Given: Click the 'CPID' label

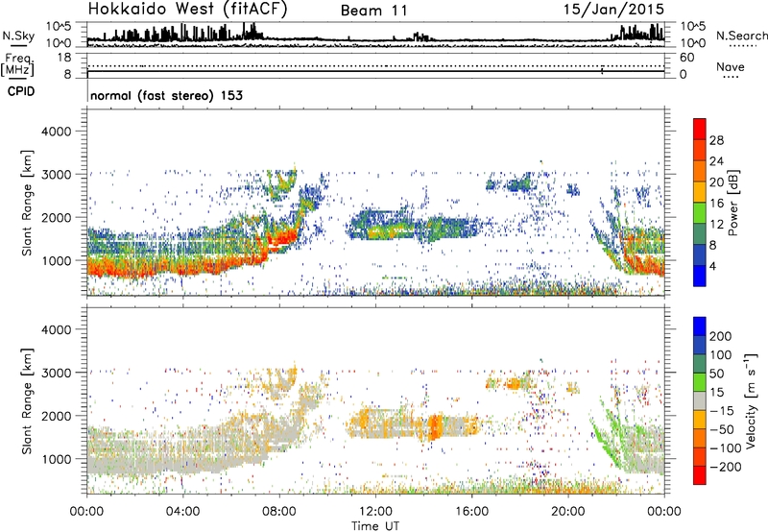Looking at the screenshot, I should [21, 91].
